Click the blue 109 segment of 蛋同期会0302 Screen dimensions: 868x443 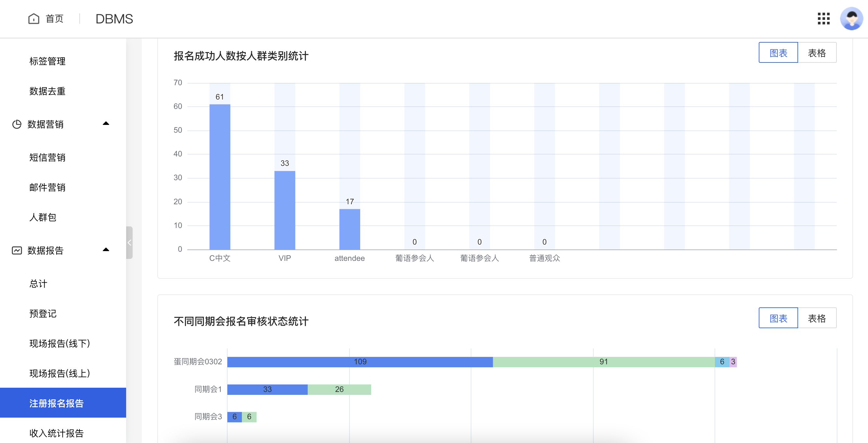click(x=360, y=361)
